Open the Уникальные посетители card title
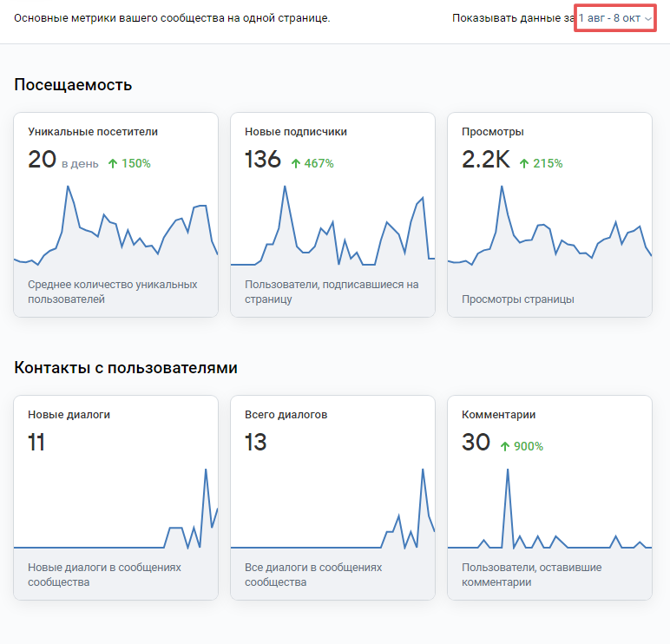This screenshot has height=644, width=670. pos(93,132)
